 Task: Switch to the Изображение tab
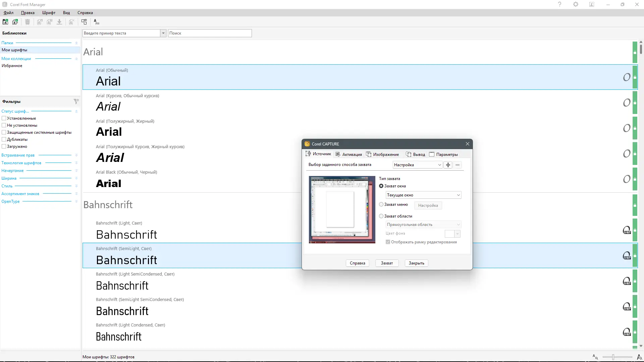382,155
